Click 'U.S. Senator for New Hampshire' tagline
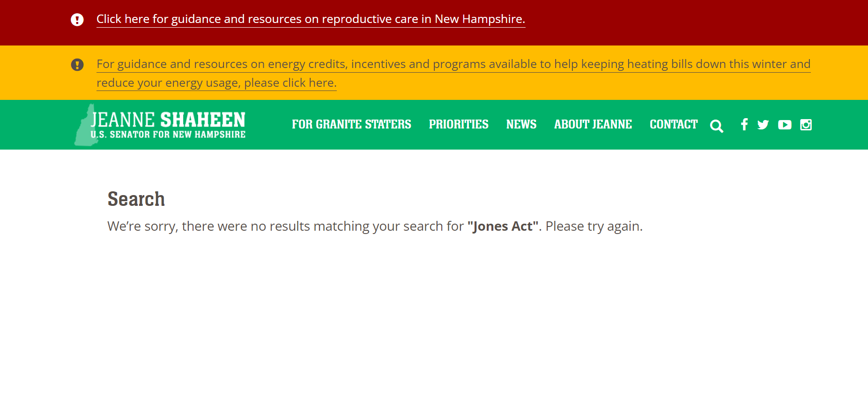The image size is (868, 400). point(169,135)
